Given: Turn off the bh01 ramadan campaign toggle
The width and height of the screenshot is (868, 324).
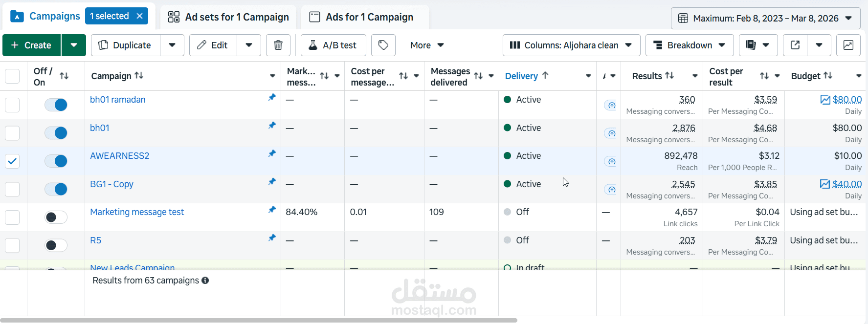Looking at the screenshot, I should pyautogui.click(x=56, y=105).
